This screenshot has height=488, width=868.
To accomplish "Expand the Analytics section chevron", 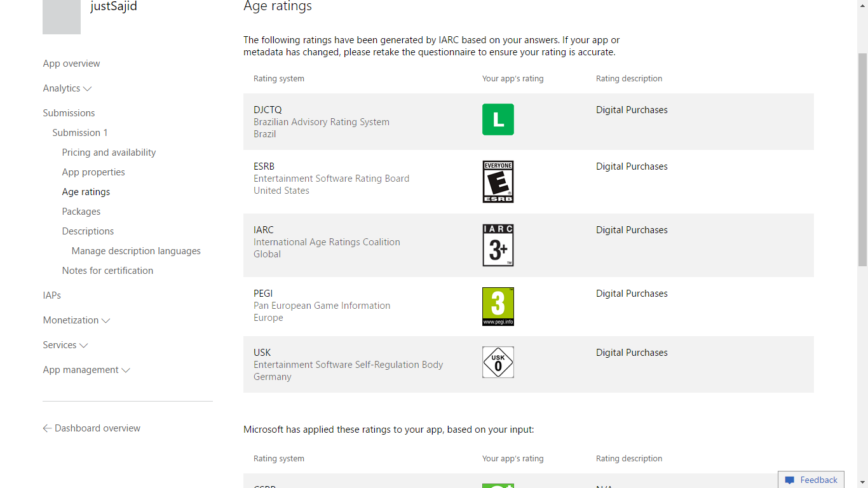I will point(88,89).
